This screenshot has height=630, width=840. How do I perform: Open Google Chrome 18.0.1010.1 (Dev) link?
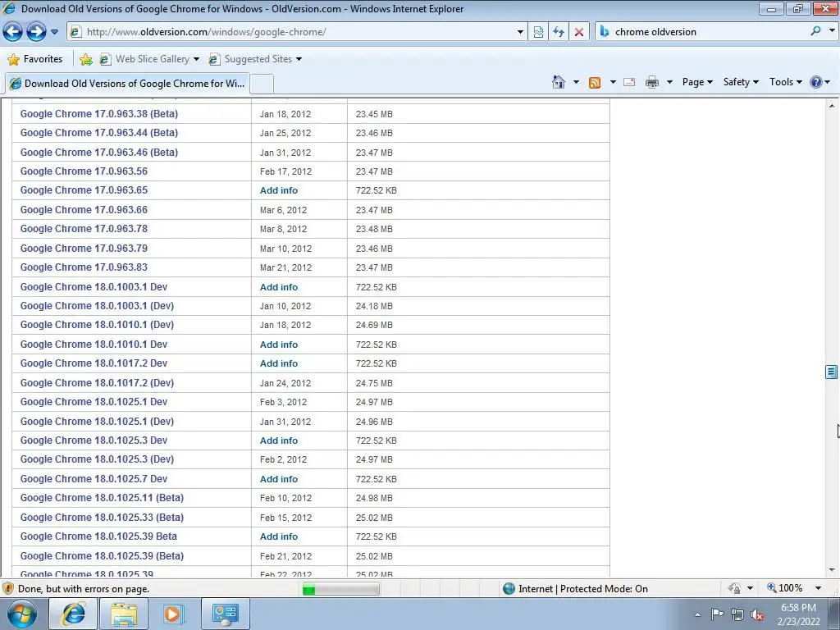(97, 325)
